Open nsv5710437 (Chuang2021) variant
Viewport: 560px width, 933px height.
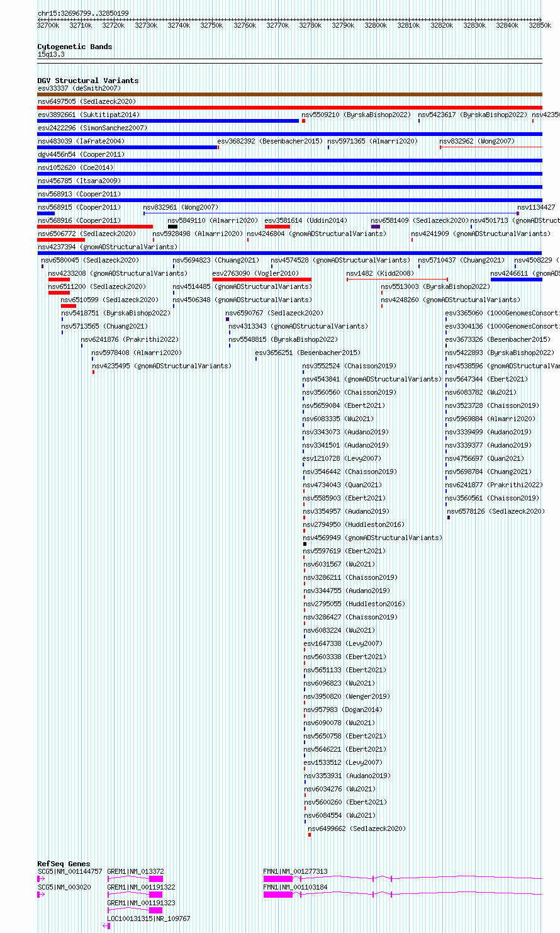pyautogui.click(x=461, y=260)
